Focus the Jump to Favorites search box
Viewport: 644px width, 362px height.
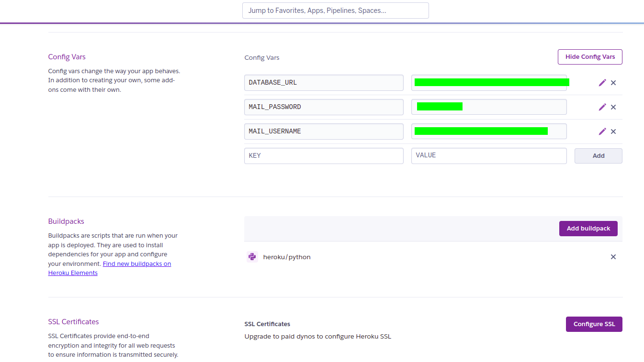[336, 11]
